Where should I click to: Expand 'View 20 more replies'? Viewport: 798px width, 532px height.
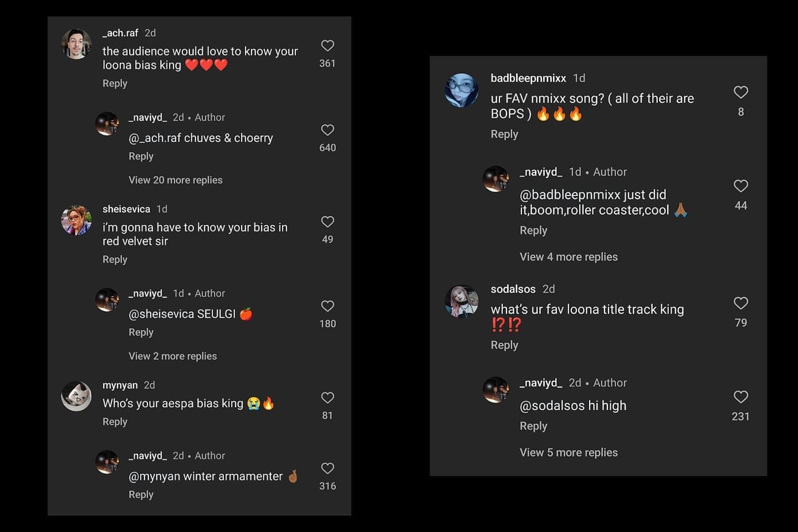click(x=175, y=180)
